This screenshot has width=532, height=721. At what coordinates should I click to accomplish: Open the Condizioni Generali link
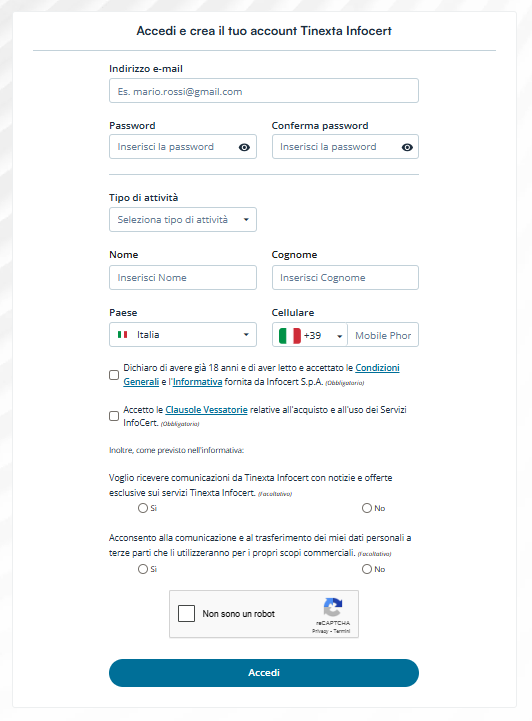click(261, 375)
